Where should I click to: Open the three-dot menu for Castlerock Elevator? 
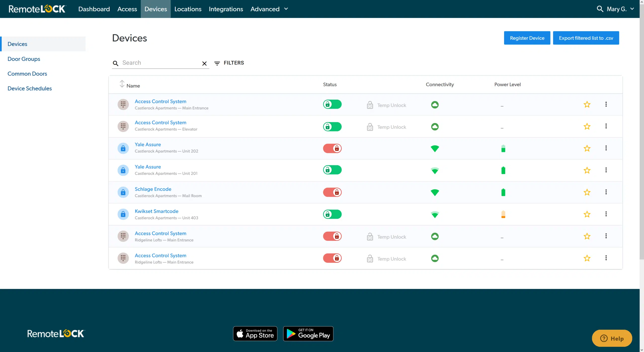coord(606,126)
